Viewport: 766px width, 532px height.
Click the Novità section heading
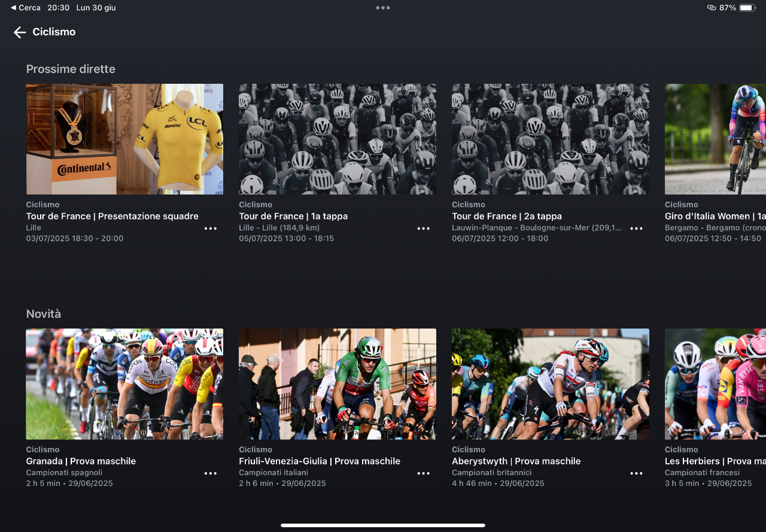(44, 314)
